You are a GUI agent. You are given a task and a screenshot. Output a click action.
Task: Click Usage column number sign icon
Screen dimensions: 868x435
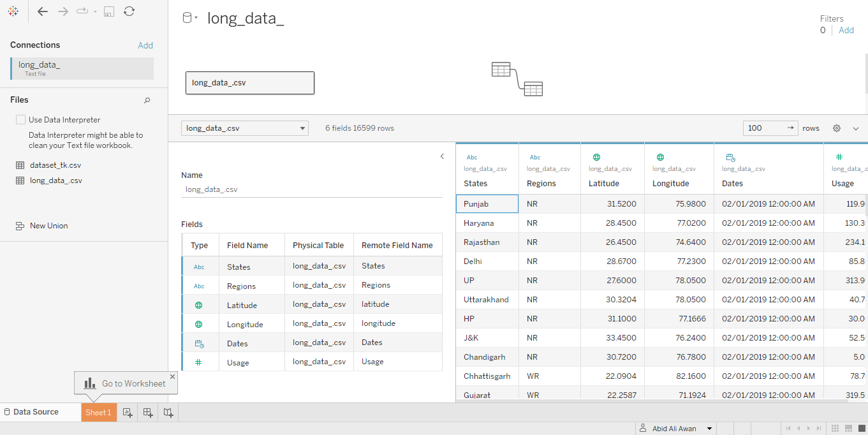point(839,157)
